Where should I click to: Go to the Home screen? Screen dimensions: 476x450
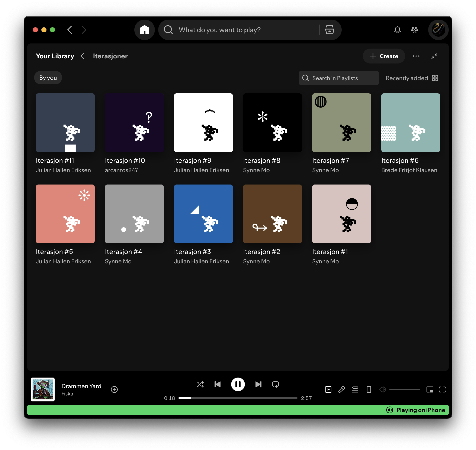[x=145, y=30]
